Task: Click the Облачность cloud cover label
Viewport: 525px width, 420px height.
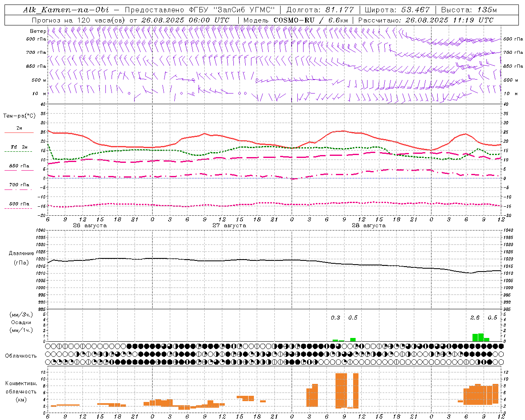Action: (x=21, y=356)
